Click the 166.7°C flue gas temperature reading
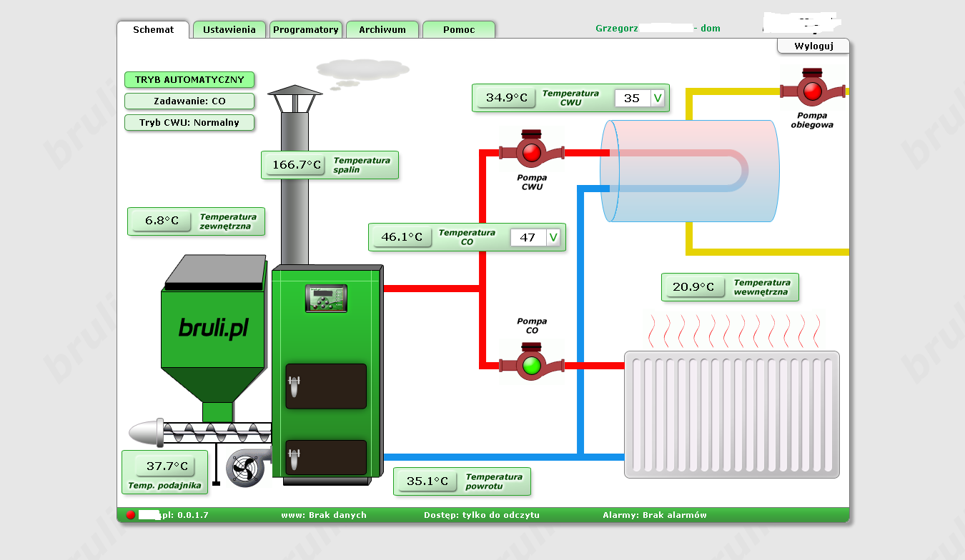 click(x=297, y=165)
